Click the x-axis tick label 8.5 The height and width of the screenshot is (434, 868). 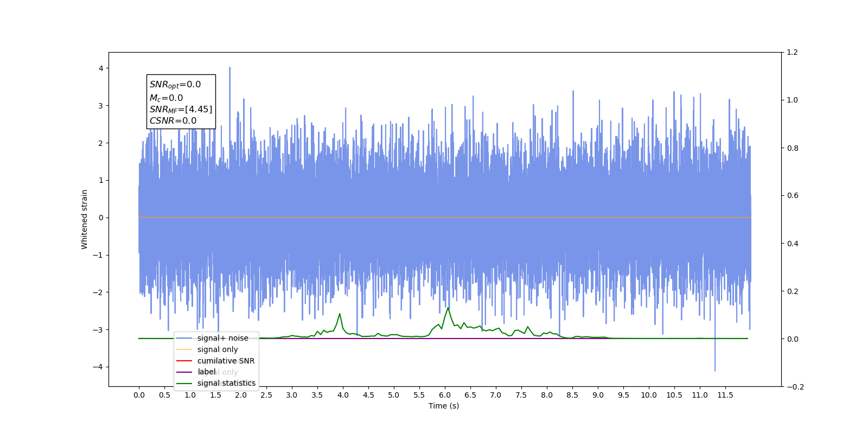point(572,395)
